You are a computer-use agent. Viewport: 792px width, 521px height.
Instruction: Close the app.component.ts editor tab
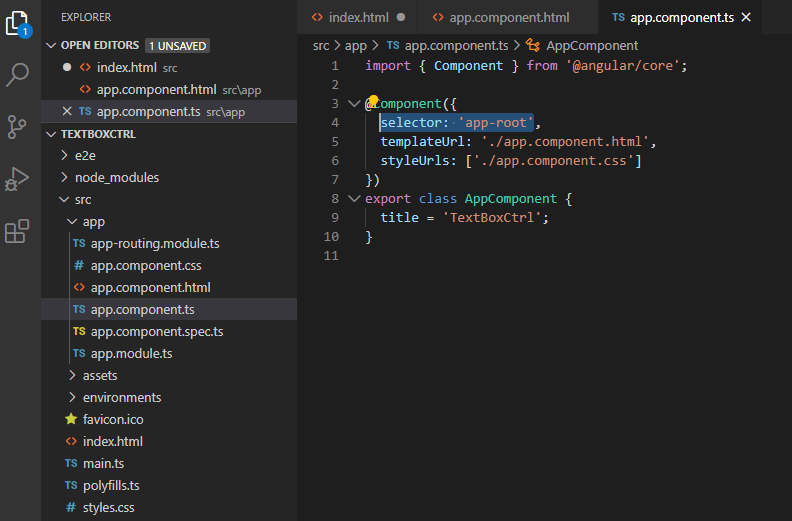click(746, 17)
